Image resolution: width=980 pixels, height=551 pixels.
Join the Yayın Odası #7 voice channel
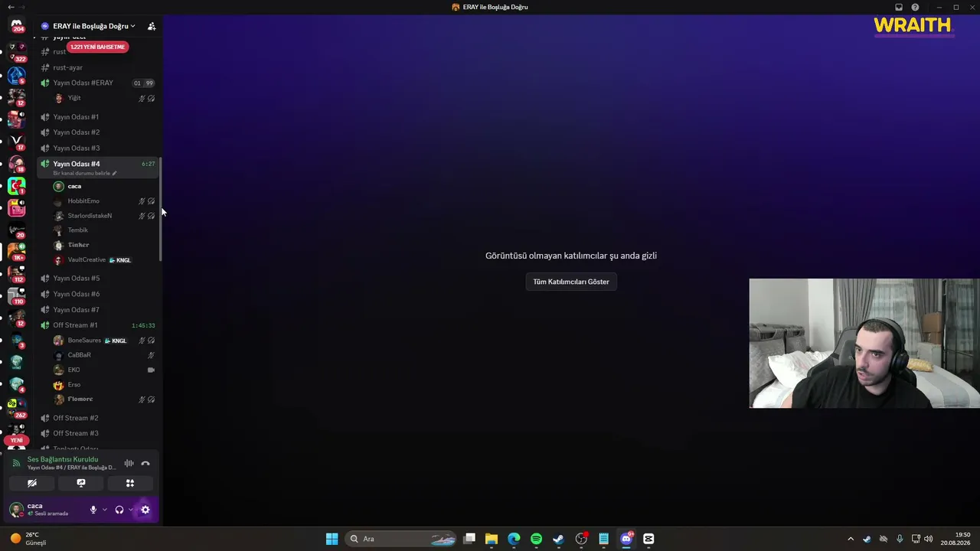pyautogui.click(x=98, y=309)
